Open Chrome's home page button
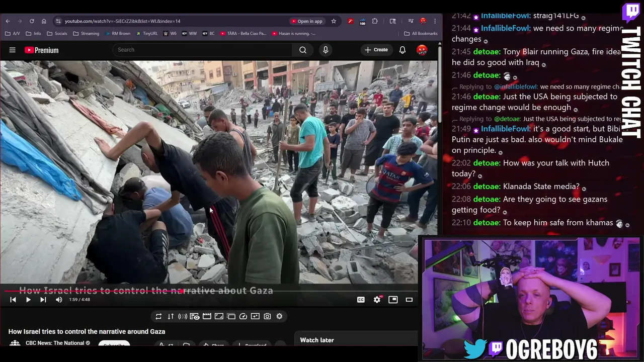 point(44,21)
